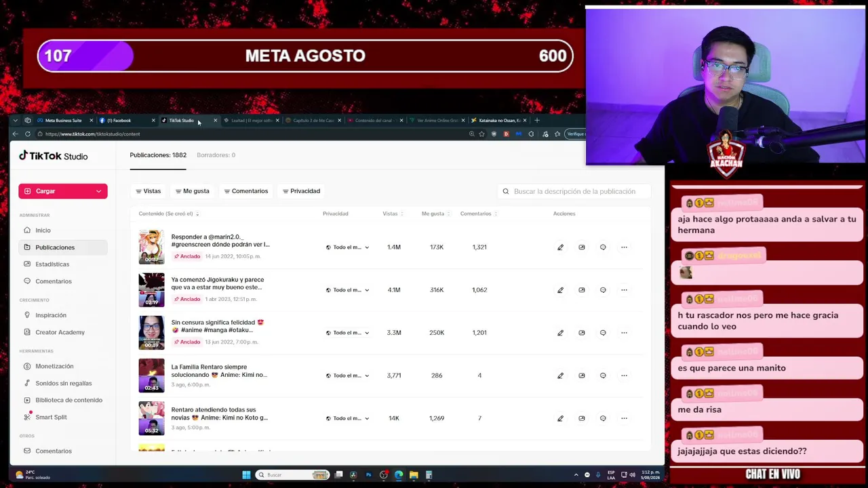Focus the post description search field
The height and width of the screenshot is (488, 868).
pyautogui.click(x=574, y=192)
